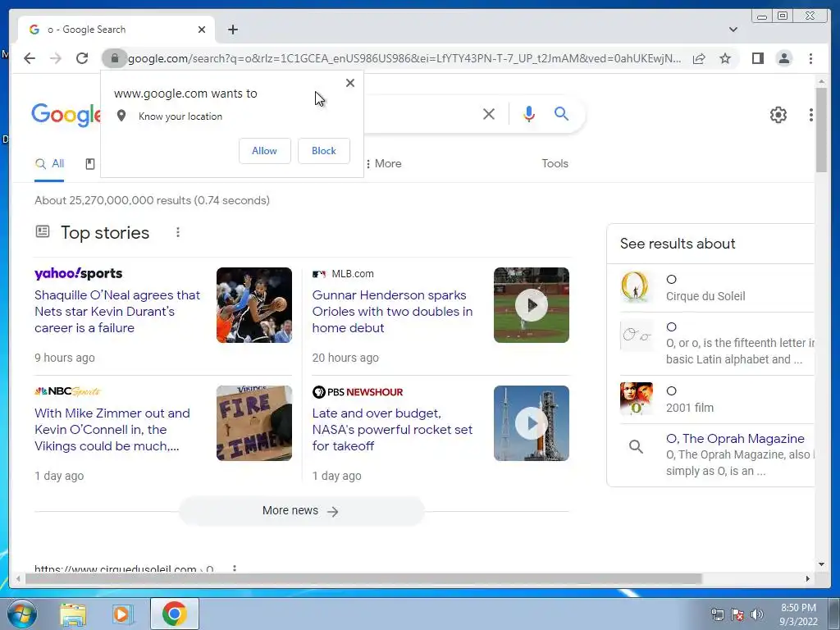The width and height of the screenshot is (840, 630).
Task: Open Shaquille O'Neal Kevin Durant story
Action: tap(117, 311)
